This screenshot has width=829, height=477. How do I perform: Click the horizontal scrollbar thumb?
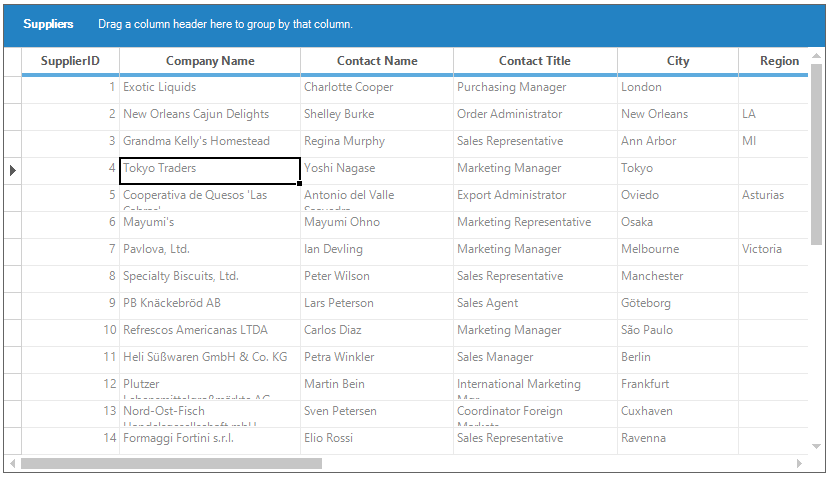171,464
